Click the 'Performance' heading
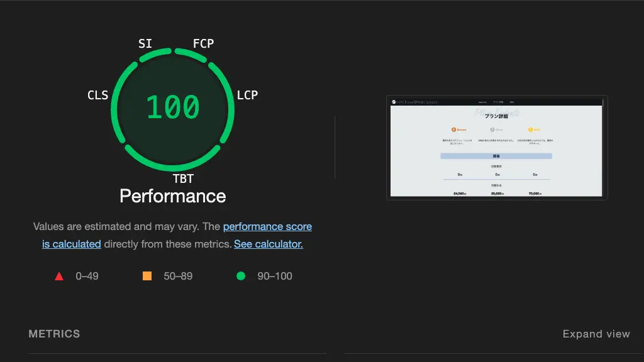 (173, 196)
